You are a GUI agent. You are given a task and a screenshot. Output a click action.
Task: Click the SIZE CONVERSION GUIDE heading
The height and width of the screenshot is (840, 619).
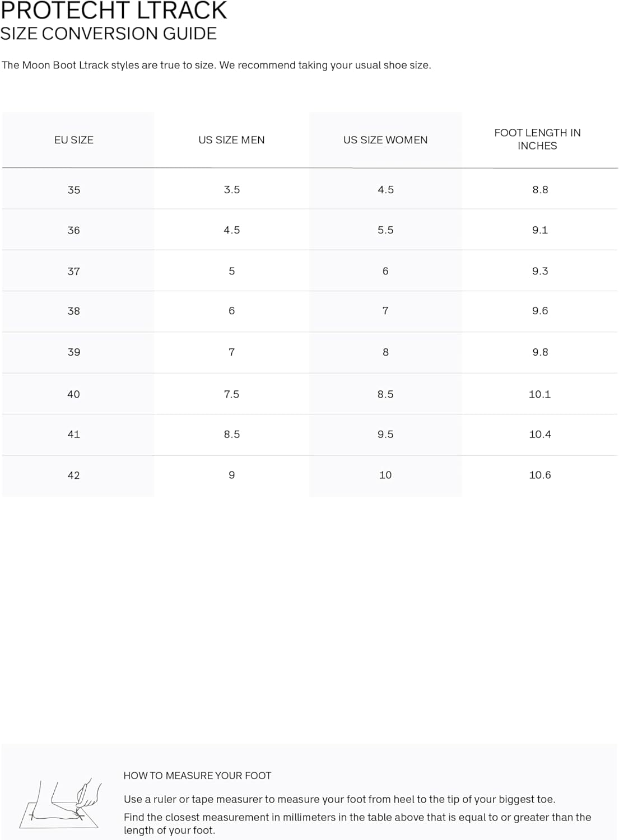pyautogui.click(x=108, y=34)
